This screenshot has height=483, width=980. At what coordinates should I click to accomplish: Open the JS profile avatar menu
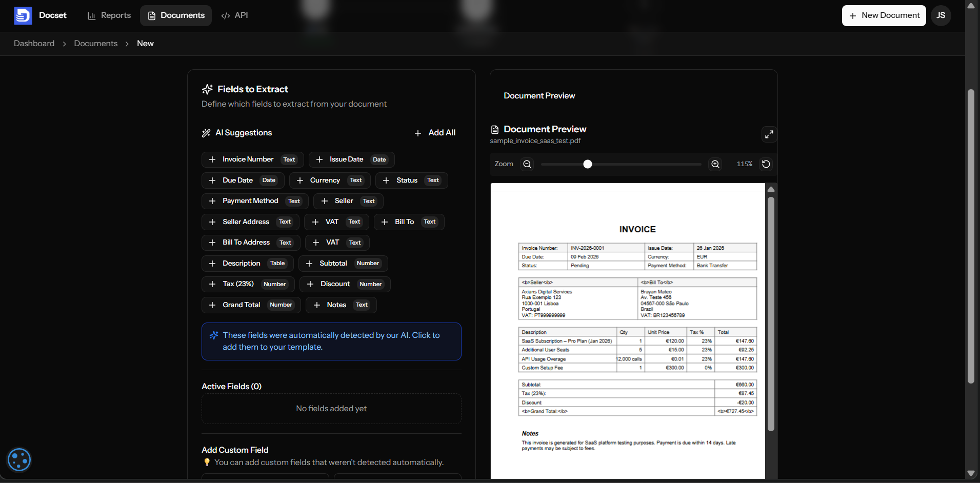click(x=941, y=15)
